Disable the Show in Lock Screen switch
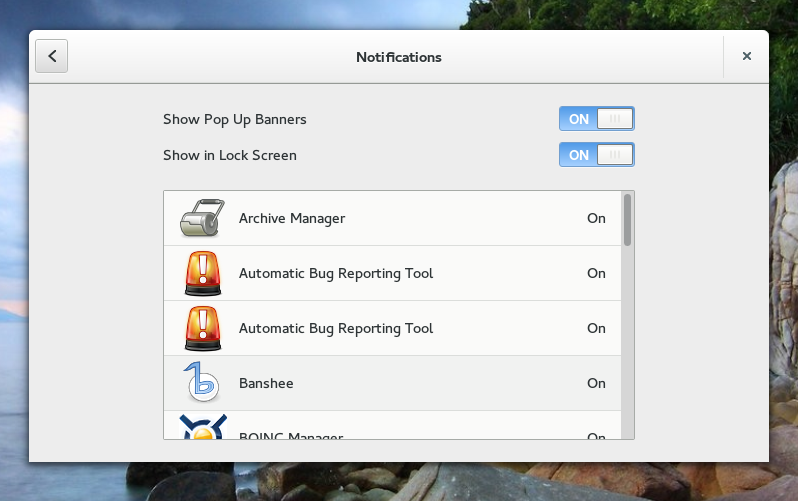This screenshot has width=798, height=501. tap(596, 155)
